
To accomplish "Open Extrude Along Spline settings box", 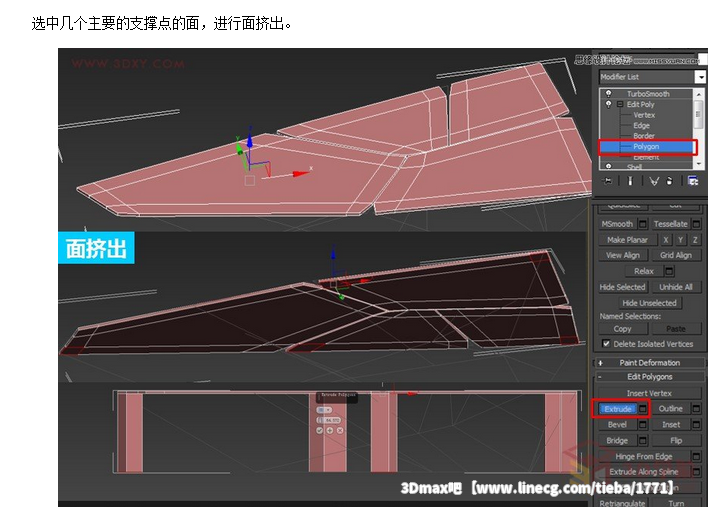I will point(696,472).
